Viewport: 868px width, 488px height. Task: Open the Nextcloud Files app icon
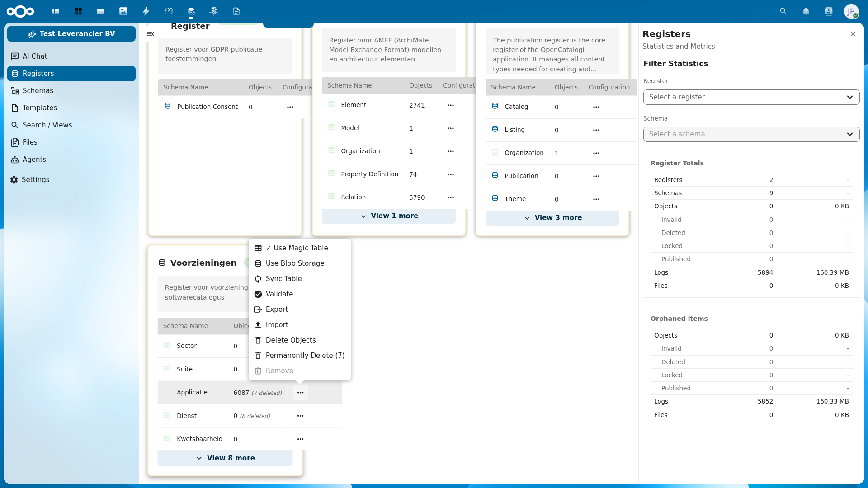pyautogui.click(x=101, y=11)
